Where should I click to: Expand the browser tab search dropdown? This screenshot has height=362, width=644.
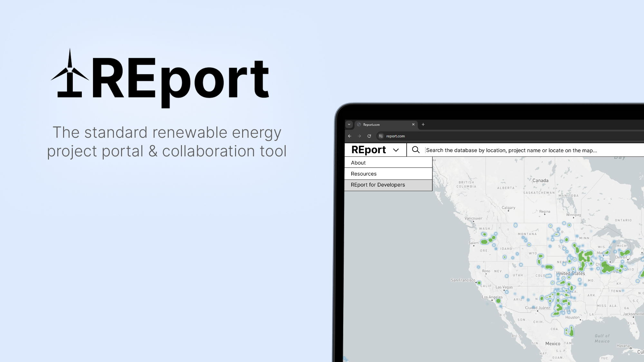tap(349, 125)
